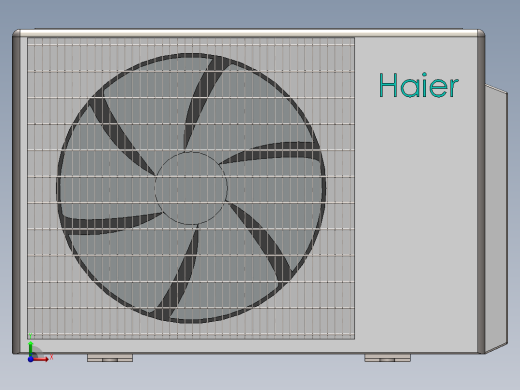The image size is (520, 390).
Task: Select the right mounting foot under the unit
Action: [388, 358]
